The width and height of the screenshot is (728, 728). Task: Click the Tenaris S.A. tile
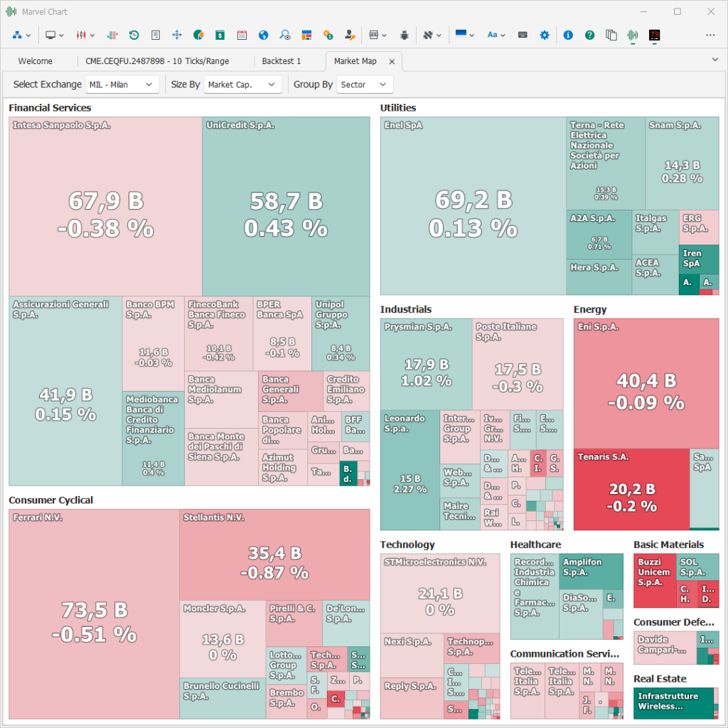click(631, 489)
